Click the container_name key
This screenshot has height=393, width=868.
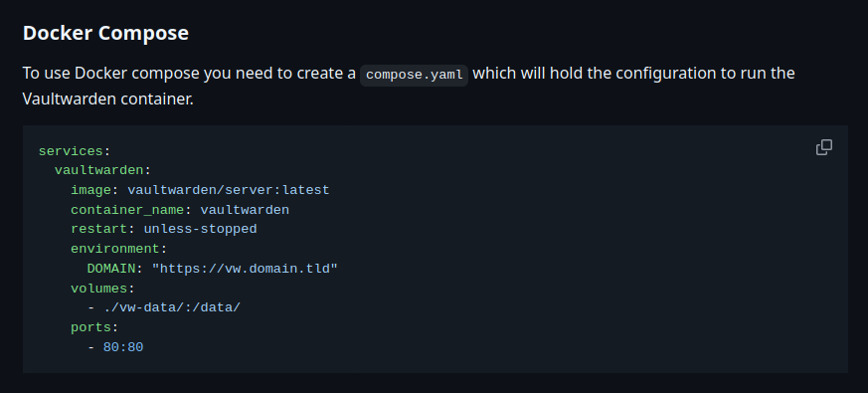click(127, 210)
